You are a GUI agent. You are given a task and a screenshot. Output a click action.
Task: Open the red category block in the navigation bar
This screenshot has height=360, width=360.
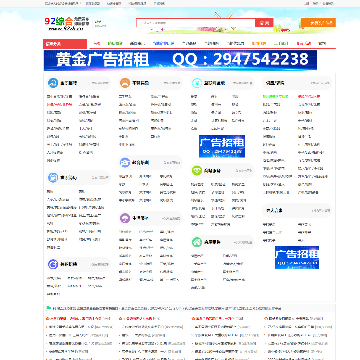click(65, 44)
